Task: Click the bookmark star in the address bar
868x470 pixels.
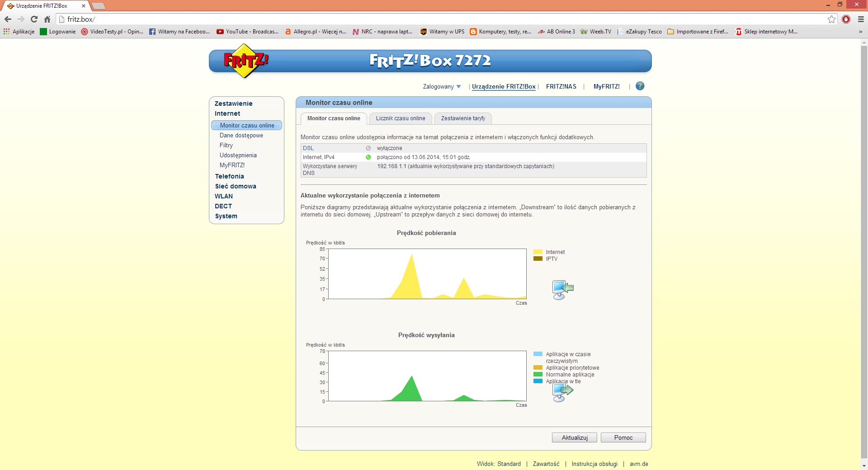Action: coord(831,19)
